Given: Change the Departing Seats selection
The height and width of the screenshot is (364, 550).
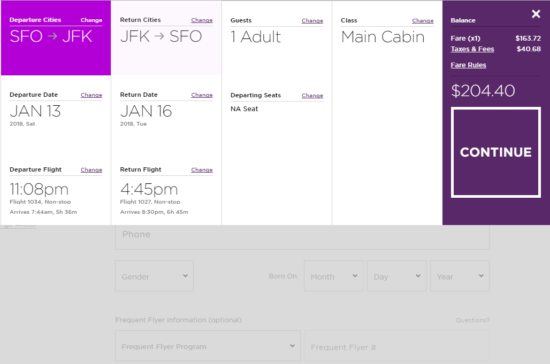Looking at the screenshot, I should [312, 95].
